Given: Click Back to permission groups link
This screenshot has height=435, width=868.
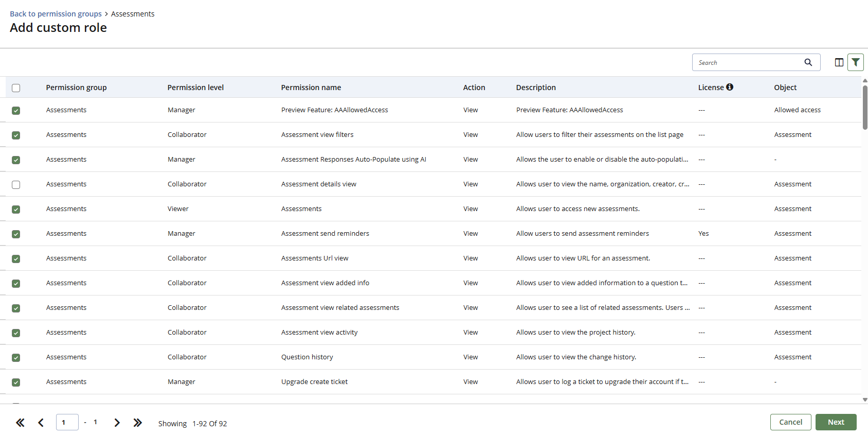Looking at the screenshot, I should point(56,14).
